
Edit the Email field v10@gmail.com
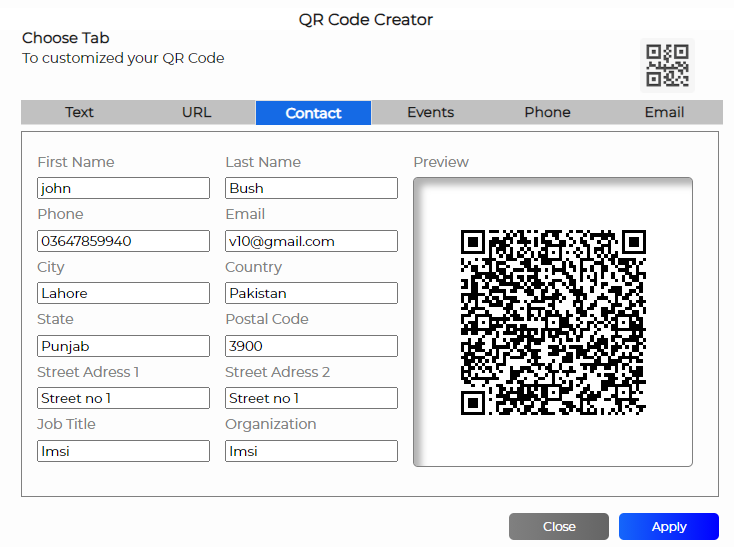click(311, 241)
